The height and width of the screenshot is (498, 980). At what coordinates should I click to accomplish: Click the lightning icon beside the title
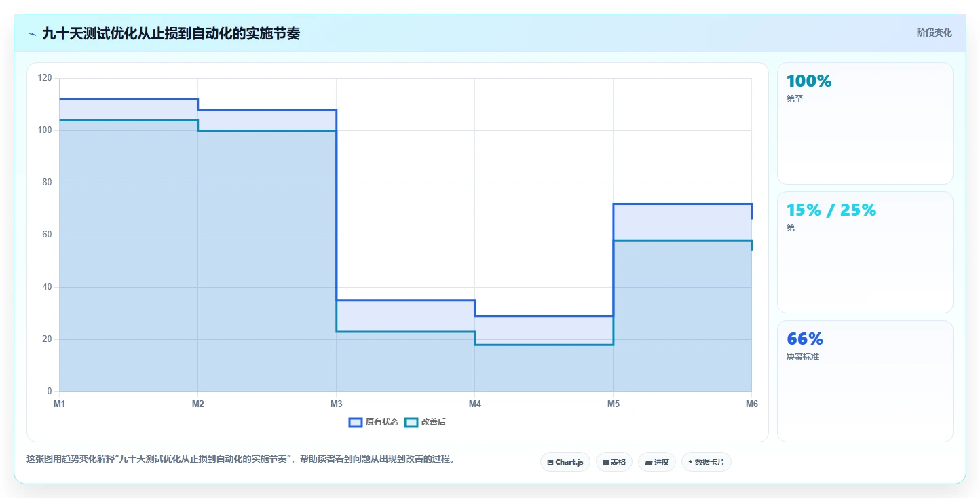click(x=33, y=33)
